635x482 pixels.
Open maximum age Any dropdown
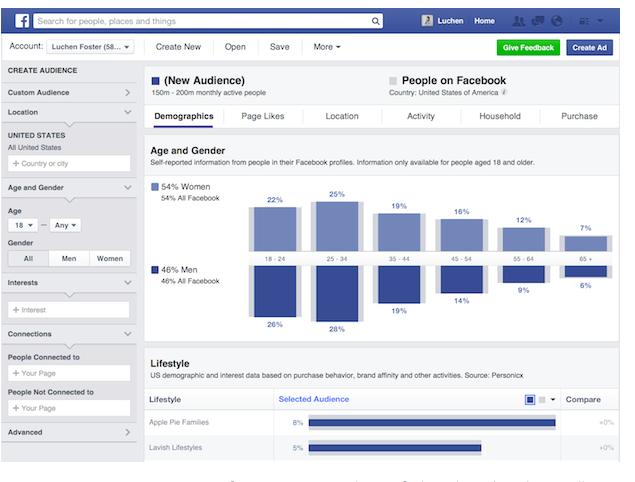(65, 225)
